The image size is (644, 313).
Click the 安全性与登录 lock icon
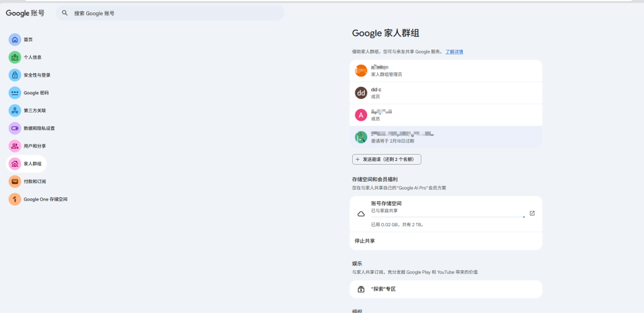pos(15,75)
